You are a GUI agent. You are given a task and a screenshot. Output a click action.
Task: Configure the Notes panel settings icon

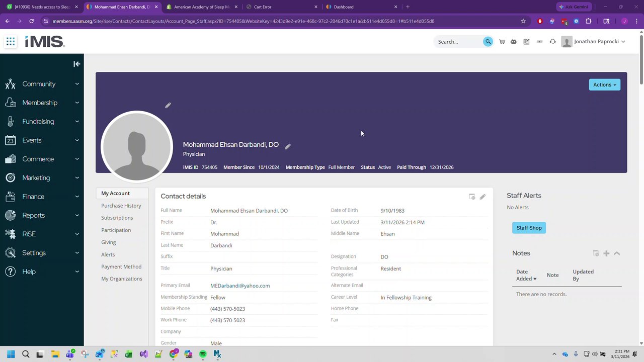click(596, 253)
